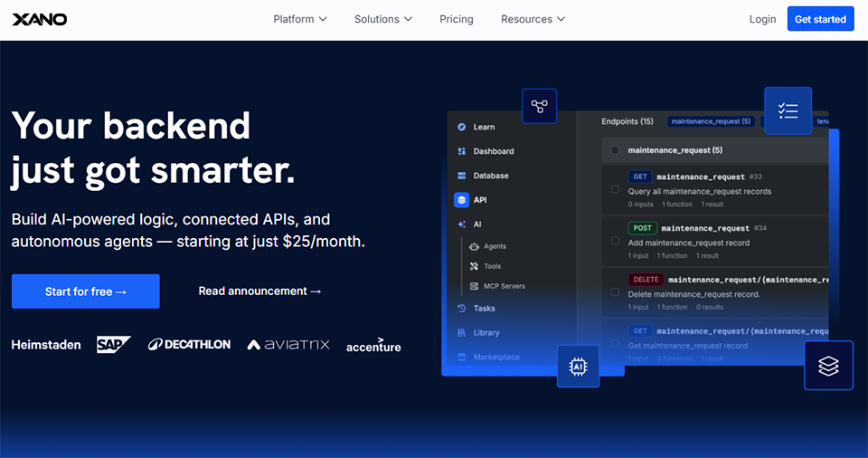Click 'Get maintenance_request record' description
This screenshot has width=868, height=458.
[687, 346]
